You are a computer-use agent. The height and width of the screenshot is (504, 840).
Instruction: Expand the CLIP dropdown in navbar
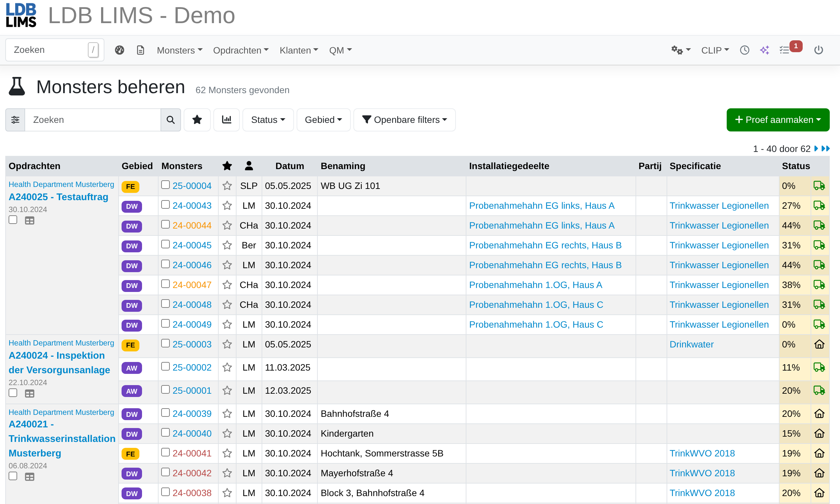(x=715, y=50)
